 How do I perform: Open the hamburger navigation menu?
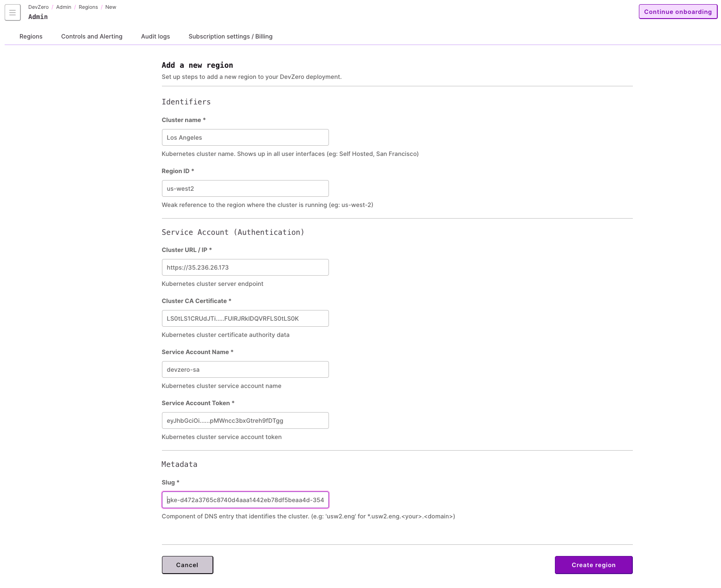[13, 13]
